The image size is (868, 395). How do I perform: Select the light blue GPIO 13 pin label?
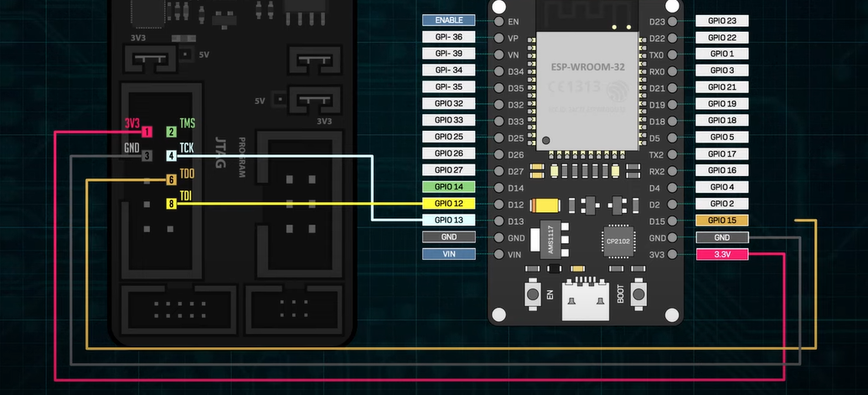pyautogui.click(x=449, y=220)
